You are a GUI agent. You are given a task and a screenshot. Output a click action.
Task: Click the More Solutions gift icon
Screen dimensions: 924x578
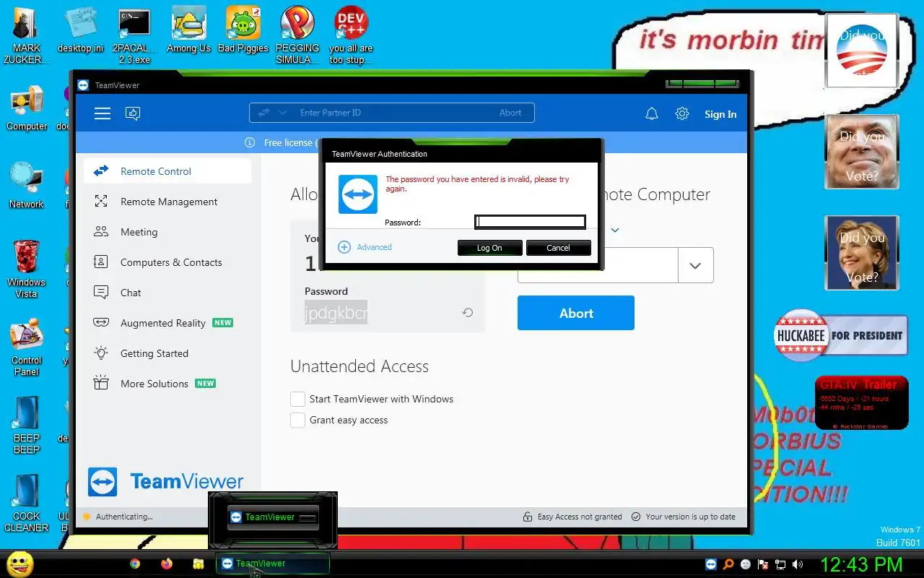[101, 384]
